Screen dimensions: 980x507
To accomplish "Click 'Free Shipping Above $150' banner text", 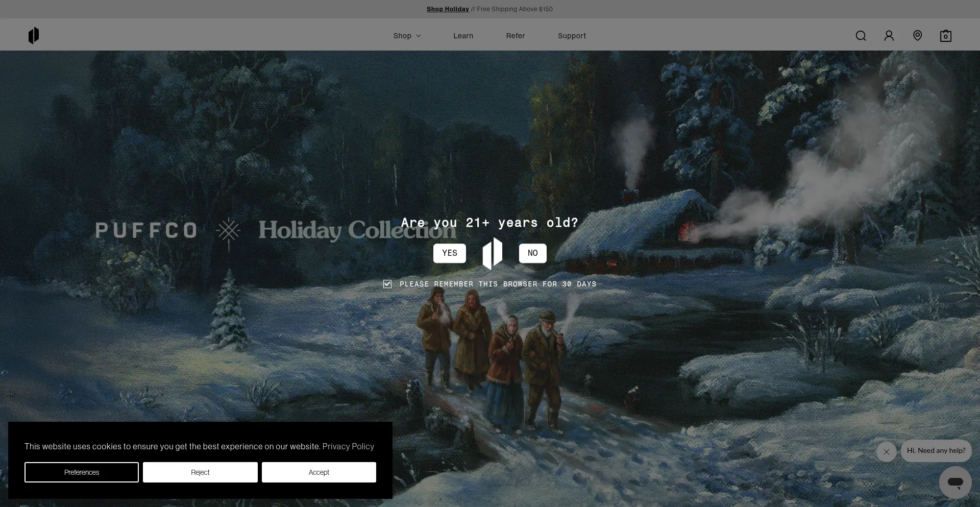I will tap(514, 9).
